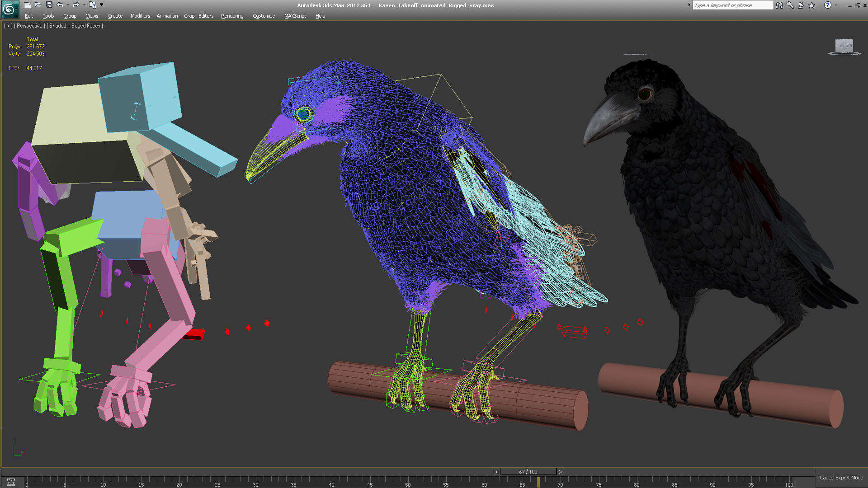The width and height of the screenshot is (868, 488).
Task: Select the cyan head box of the rig
Action: pos(139,97)
